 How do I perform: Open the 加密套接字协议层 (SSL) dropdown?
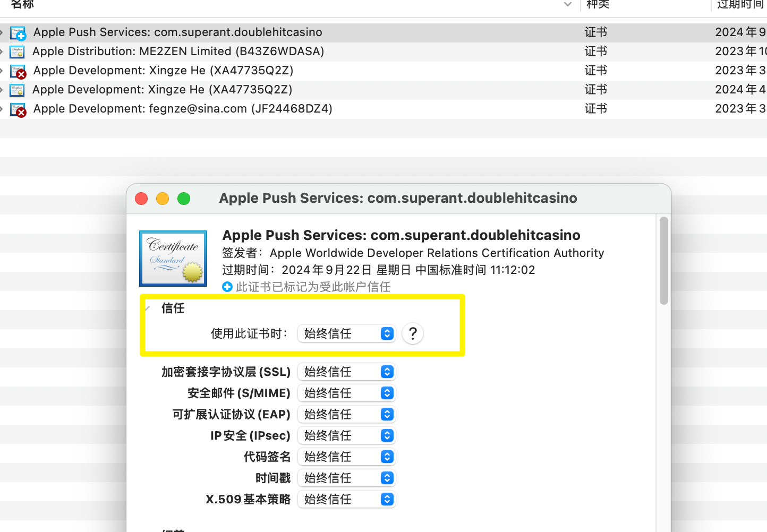coord(347,372)
